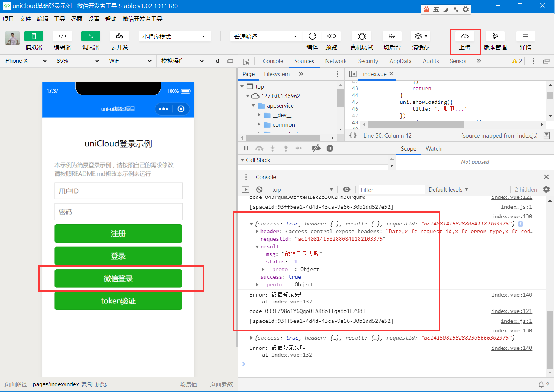Open simulated operations dropdown
The image size is (555, 392).
(x=182, y=61)
